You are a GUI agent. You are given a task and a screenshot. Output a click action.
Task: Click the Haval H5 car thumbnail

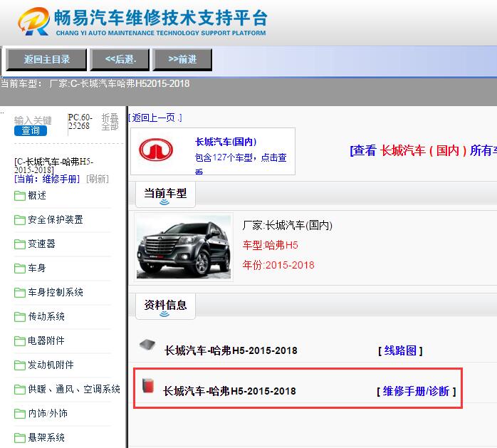pyautogui.click(x=184, y=247)
